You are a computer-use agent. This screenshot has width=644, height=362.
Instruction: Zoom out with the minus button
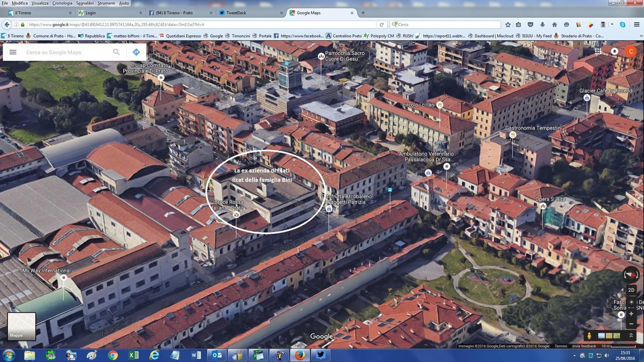coord(631,324)
